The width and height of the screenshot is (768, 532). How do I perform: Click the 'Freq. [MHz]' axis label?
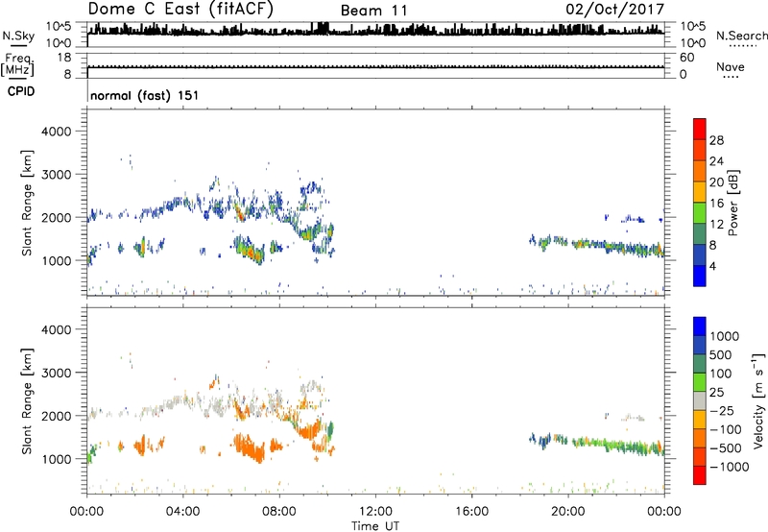coord(17,65)
